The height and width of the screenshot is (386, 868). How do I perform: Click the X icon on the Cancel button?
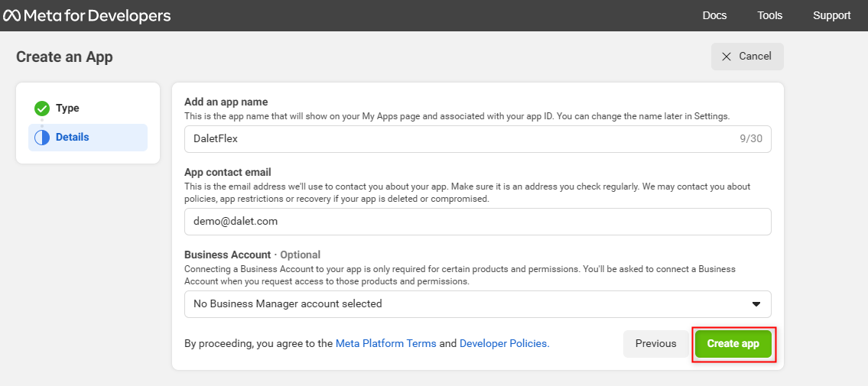point(727,57)
